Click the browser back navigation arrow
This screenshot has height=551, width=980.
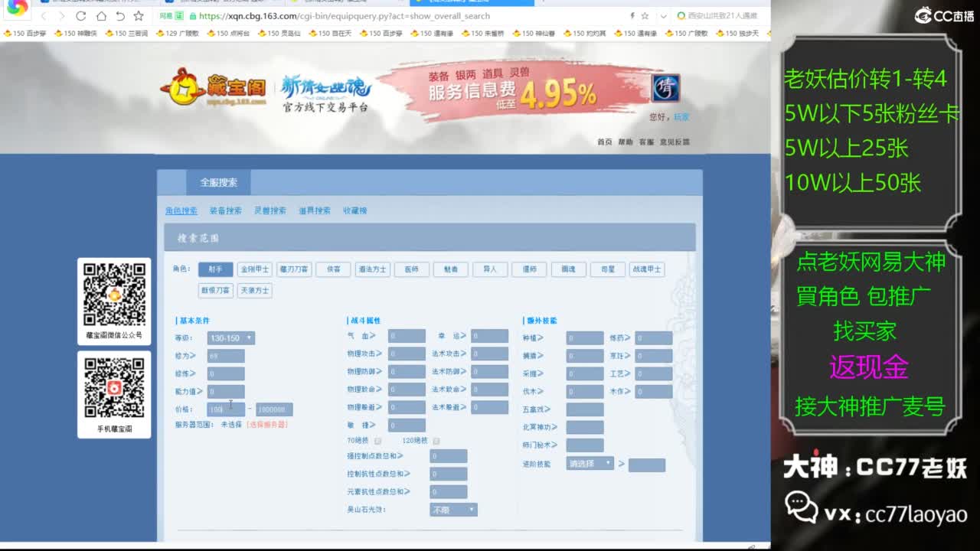point(44,15)
